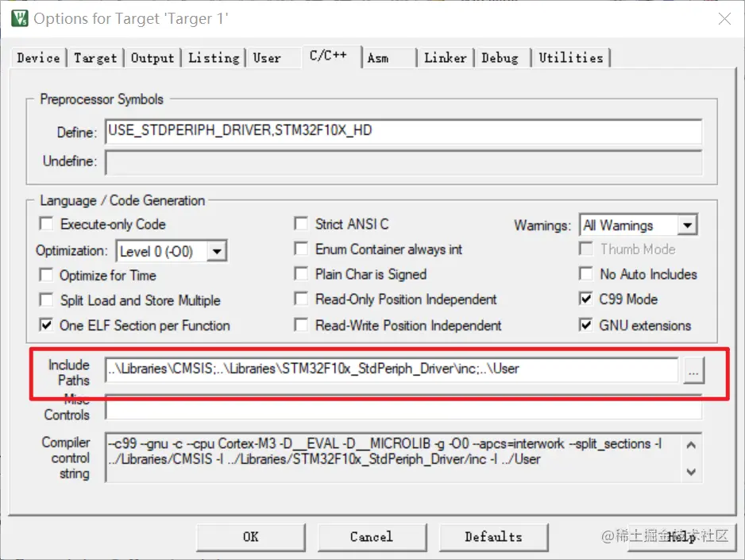The height and width of the screenshot is (560, 745).
Task: Switch to the Target tab
Action: (95, 58)
